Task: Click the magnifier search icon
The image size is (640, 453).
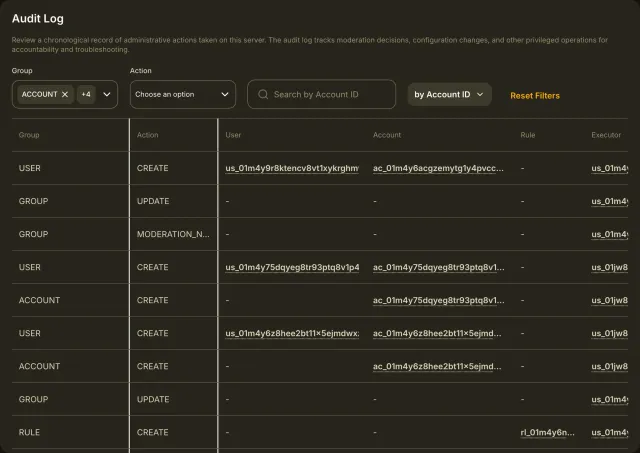Action: [263, 94]
